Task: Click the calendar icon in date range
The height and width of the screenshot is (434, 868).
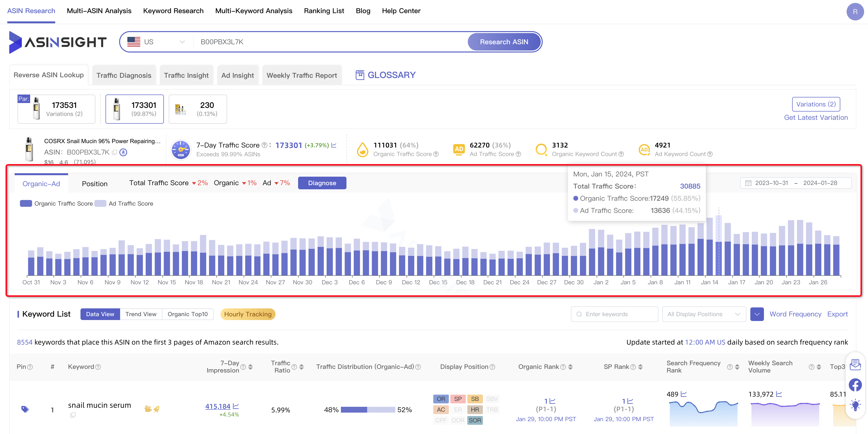Action: point(748,183)
